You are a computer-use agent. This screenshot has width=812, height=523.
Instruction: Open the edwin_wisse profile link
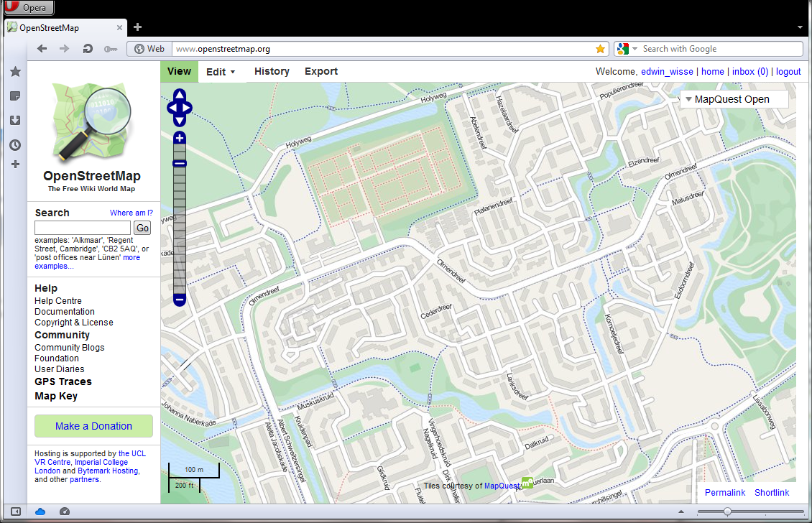click(667, 71)
